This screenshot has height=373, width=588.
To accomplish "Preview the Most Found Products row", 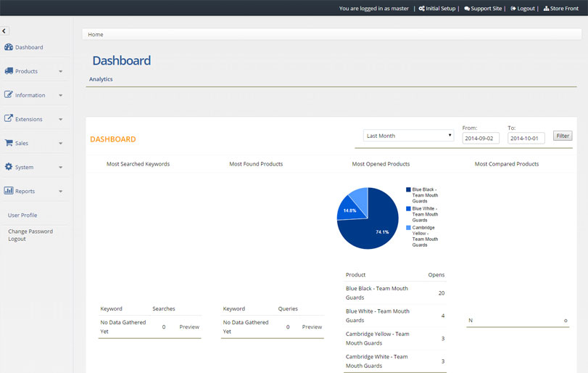I will [x=312, y=327].
